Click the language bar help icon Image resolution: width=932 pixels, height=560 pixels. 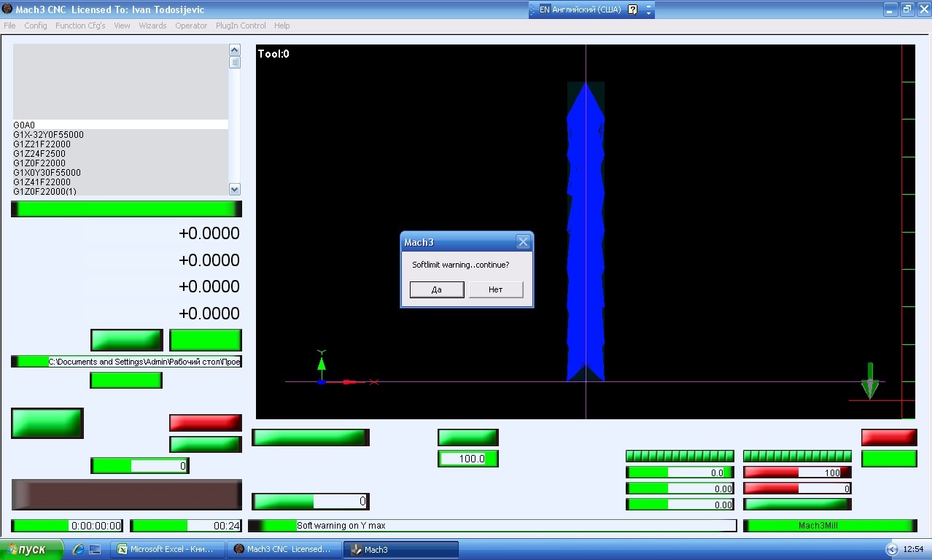click(x=632, y=10)
